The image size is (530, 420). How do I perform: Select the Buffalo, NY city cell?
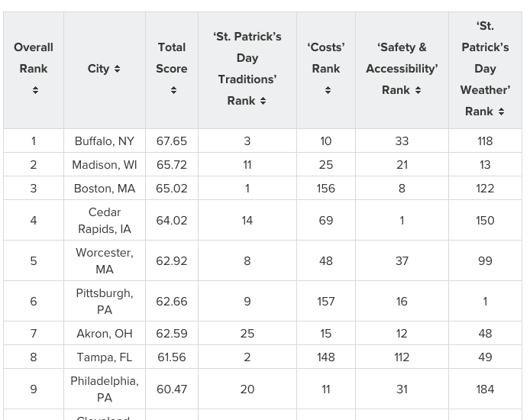(105, 141)
